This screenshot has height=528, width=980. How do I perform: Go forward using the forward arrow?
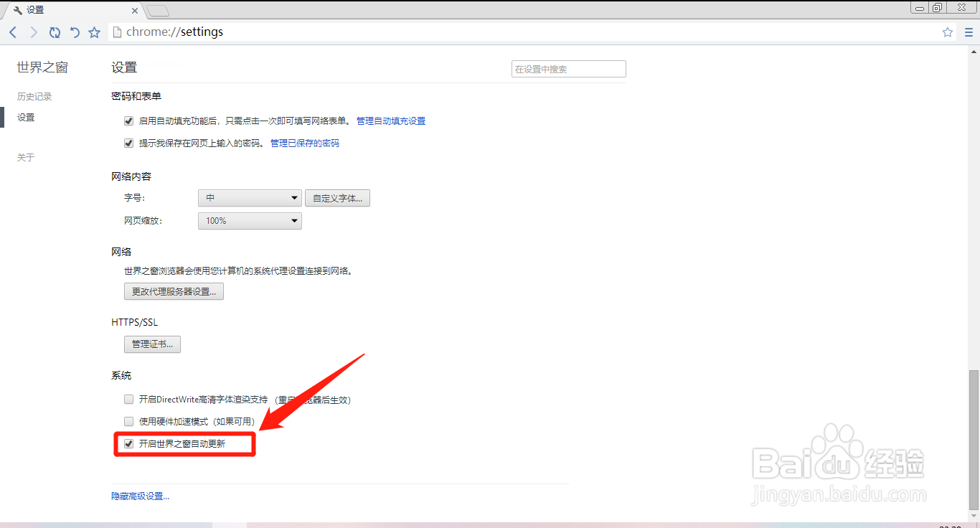(x=34, y=32)
